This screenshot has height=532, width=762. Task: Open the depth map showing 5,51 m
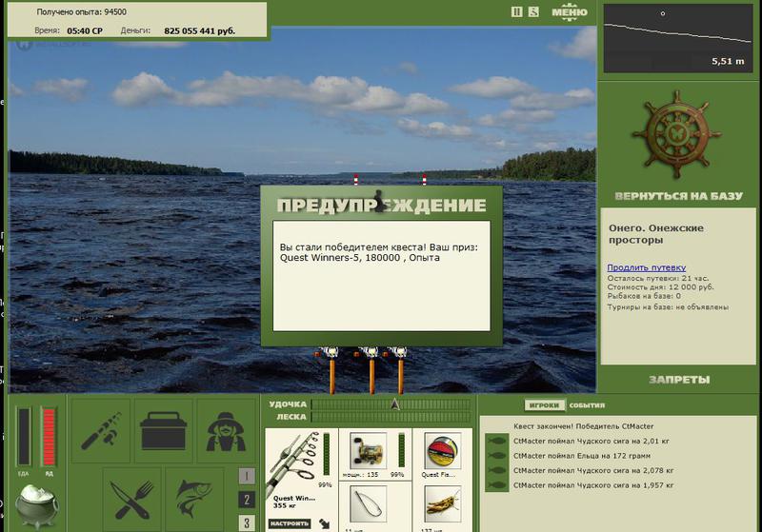click(678, 38)
